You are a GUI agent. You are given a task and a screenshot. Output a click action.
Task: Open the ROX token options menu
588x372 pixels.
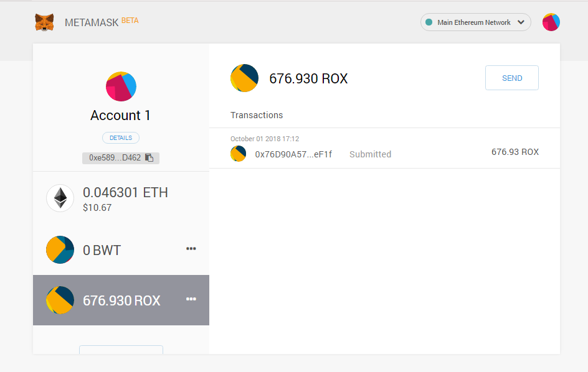pos(191,299)
